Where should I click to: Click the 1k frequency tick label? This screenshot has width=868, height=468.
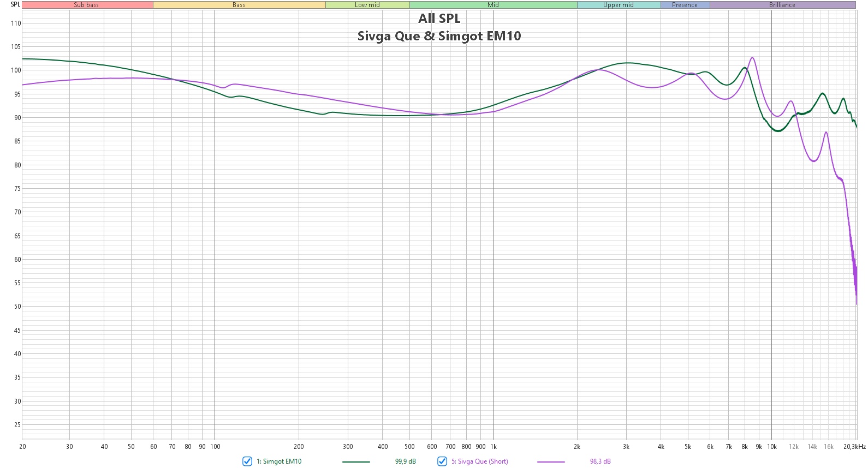[x=494, y=447]
